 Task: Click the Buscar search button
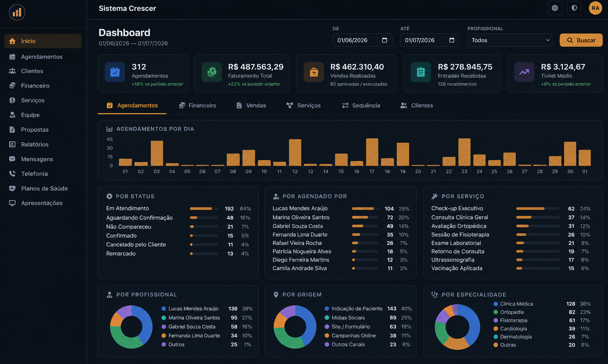[581, 40]
